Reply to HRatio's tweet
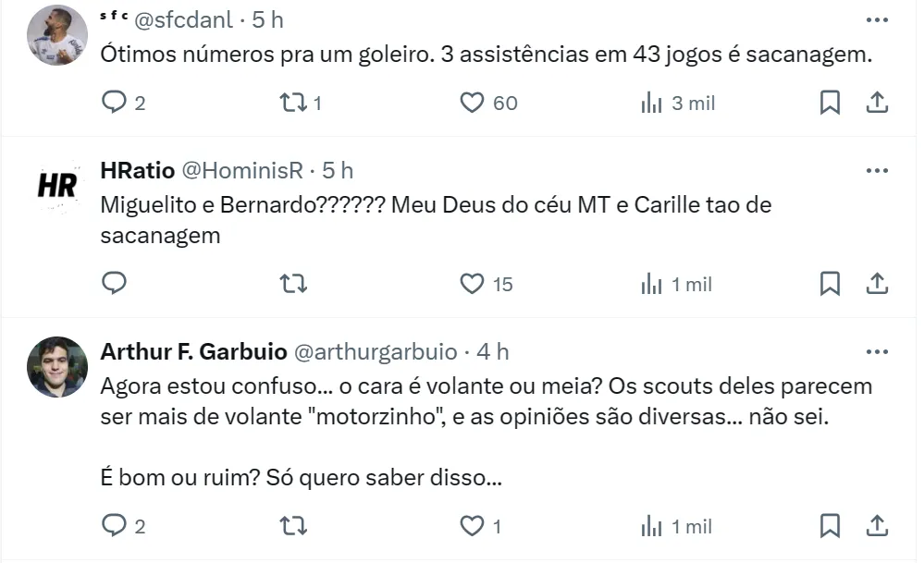The height and width of the screenshot is (563, 924). click(114, 284)
